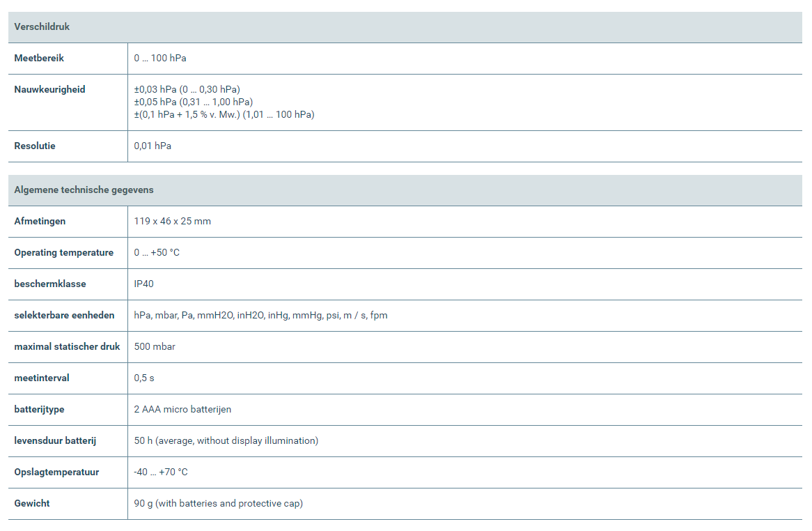Select the ±0,05 hPa accuracy line
Screen dimensions: 812x531
pos(193,102)
